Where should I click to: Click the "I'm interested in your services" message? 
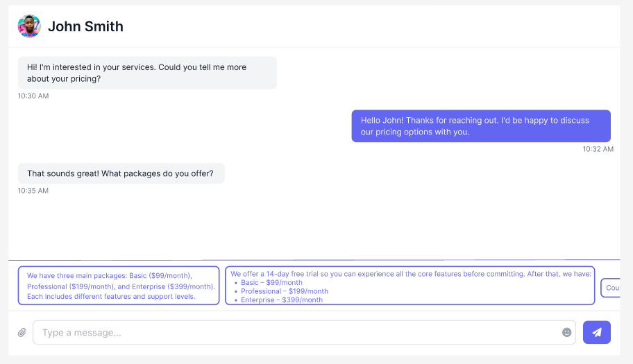147,73
